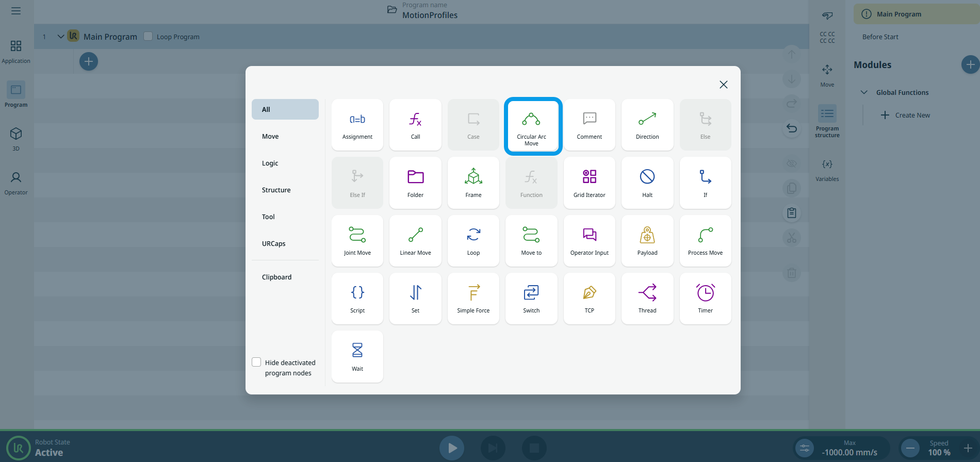
Task: Open the speed slider settings button
Action: 804,448
